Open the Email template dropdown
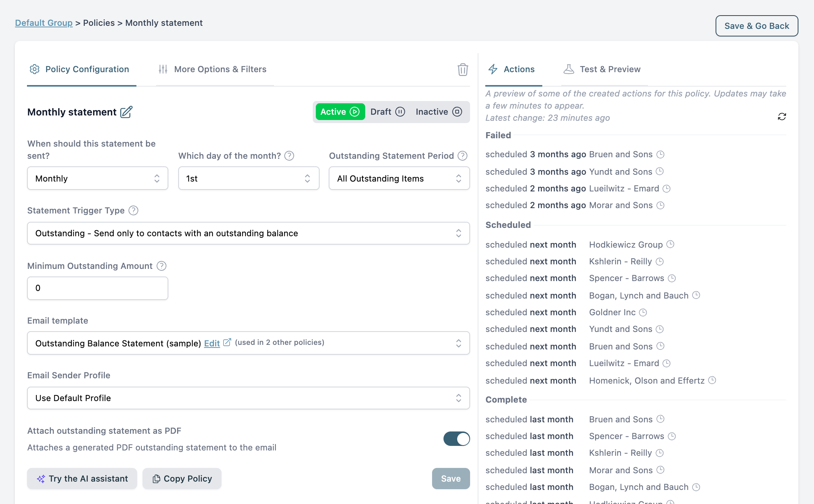Screen dimensions: 814x504 [x=249, y=343]
